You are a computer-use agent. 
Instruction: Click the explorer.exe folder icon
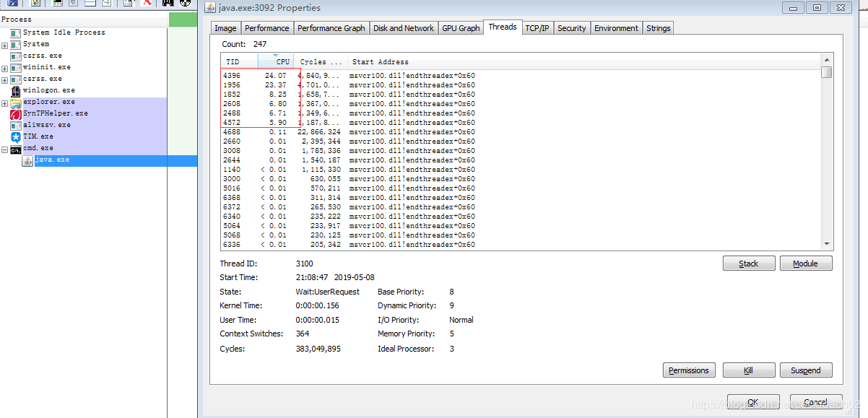(17, 101)
